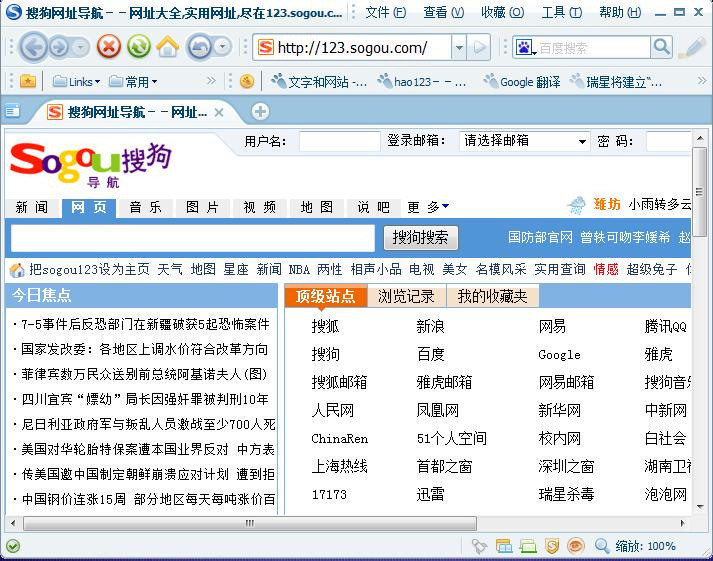Viewport: 713px width, 561px height.
Task: Select the 顶级站点 tab
Action: [326, 296]
